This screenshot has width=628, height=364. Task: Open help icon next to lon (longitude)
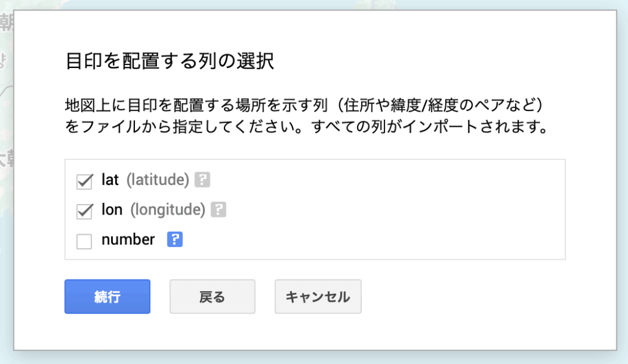click(x=218, y=210)
